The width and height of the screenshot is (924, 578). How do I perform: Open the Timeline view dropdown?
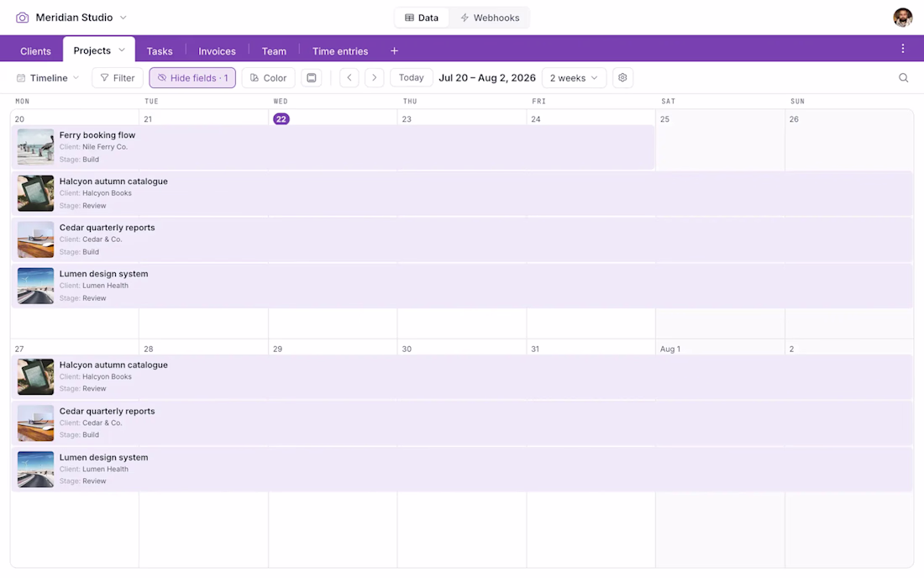[48, 78]
